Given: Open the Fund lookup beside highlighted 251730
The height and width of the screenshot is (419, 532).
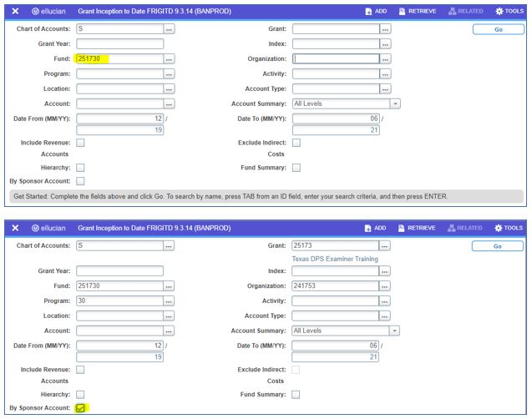Looking at the screenshot, I should click(169, 59).
